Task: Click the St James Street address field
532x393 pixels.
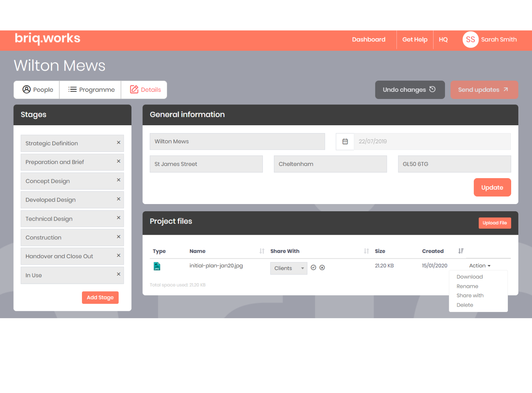Action: pos(206,164)
